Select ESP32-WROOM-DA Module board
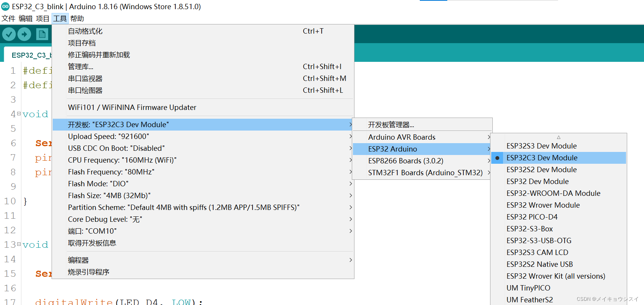This screenshot has width=644, height=305. tap(558, 193)
